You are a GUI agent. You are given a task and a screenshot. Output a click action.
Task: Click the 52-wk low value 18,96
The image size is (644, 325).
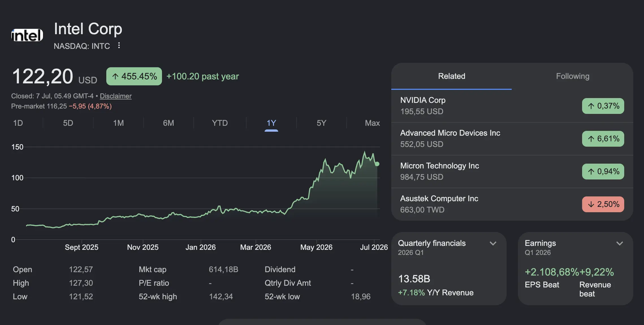point(361,296)
